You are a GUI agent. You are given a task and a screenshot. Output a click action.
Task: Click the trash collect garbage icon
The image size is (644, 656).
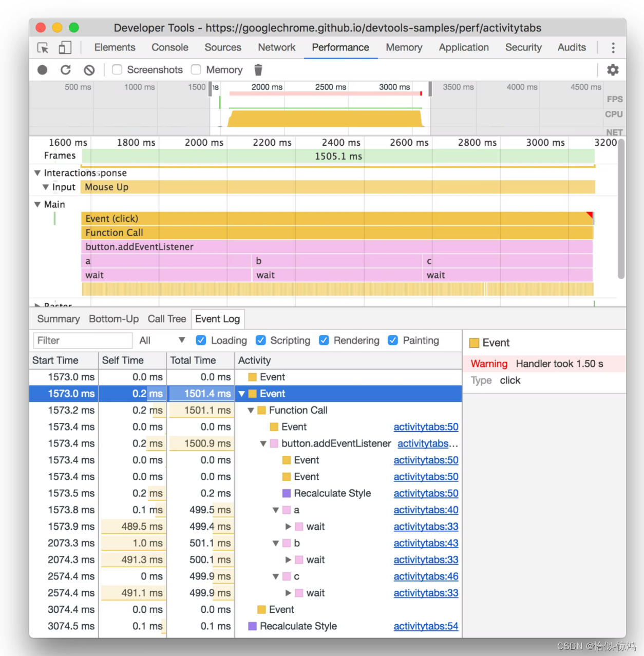tap(258, 70)
